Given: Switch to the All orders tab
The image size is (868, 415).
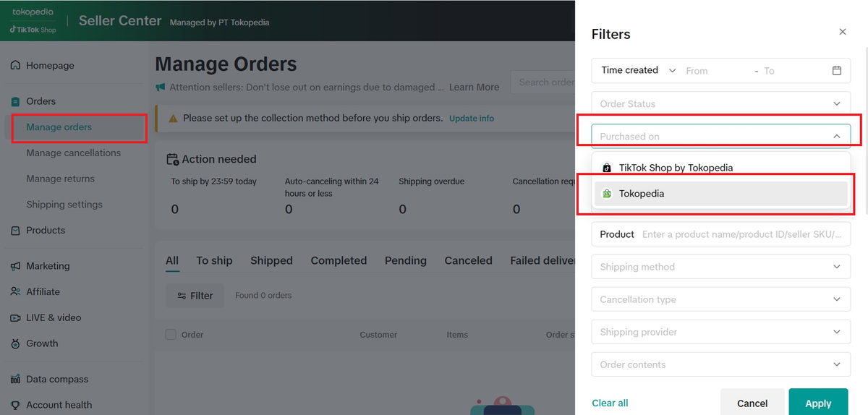Looking at the screenshot, I should point(172,261).
